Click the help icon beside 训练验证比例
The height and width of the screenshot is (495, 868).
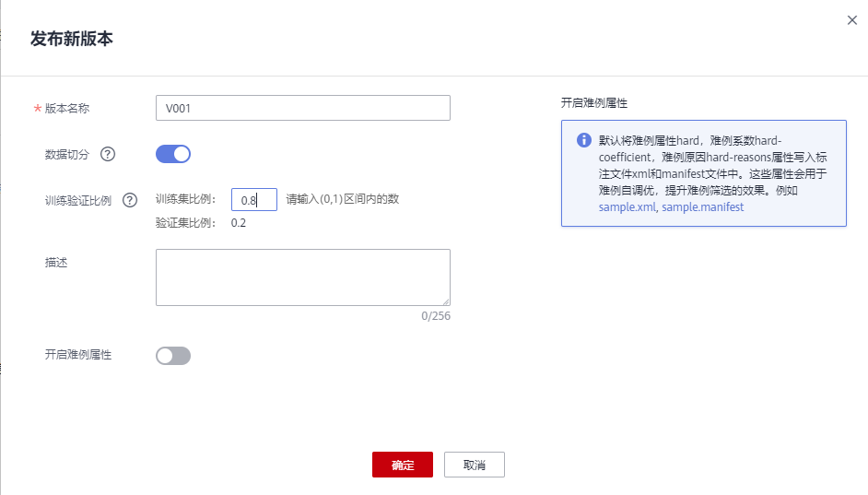tap(130, 200)
